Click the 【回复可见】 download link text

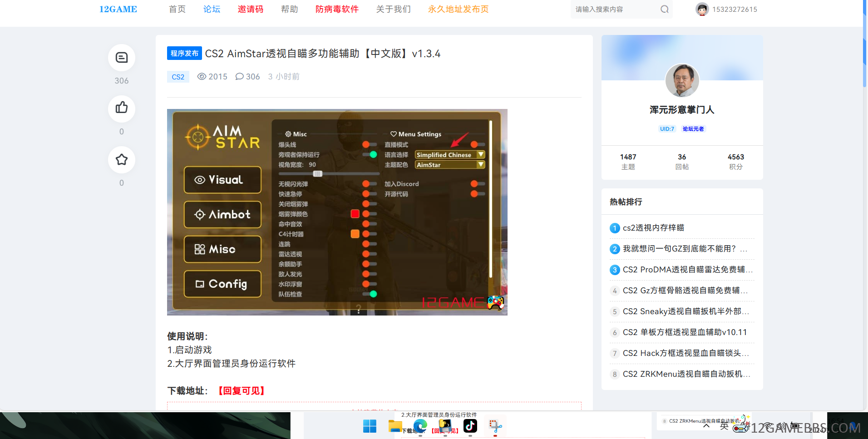(241, 391)
